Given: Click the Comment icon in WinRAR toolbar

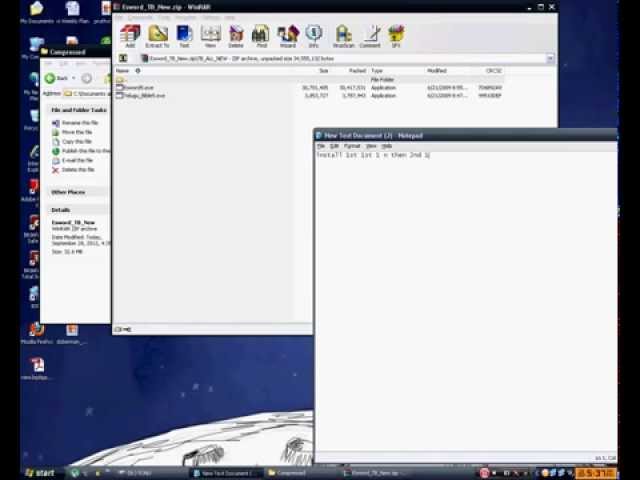Looking at the screenshot, I should [370, 36].
